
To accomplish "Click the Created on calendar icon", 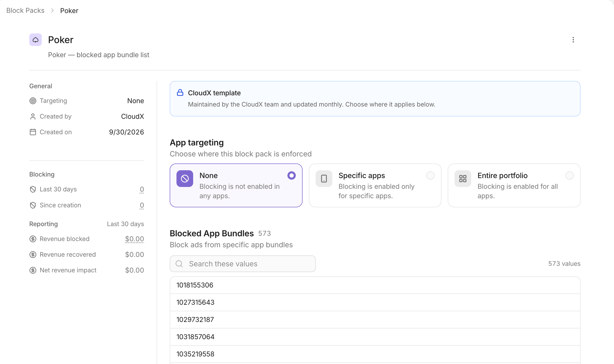I will pos(33,132).
